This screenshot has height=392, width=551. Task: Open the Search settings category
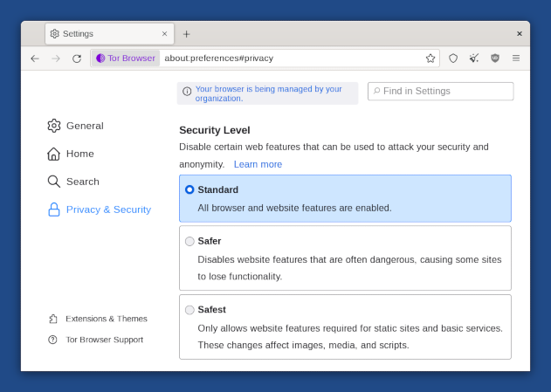pos(73,182)
